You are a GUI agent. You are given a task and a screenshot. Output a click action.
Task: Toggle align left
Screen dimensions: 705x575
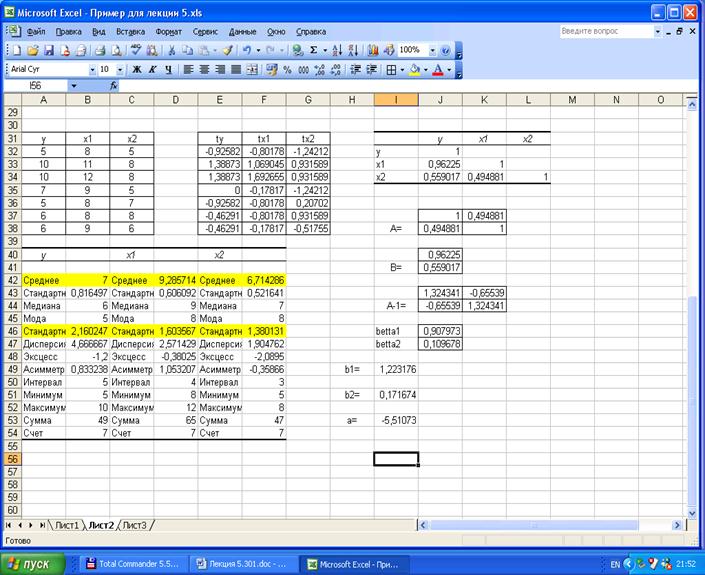pyautogui.click(x=188, y=70)
